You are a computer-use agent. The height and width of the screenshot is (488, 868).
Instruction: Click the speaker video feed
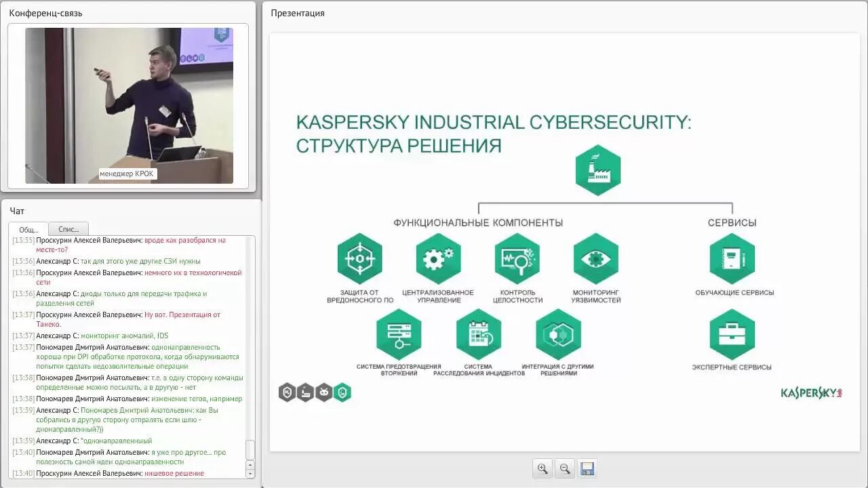(129, 105)
